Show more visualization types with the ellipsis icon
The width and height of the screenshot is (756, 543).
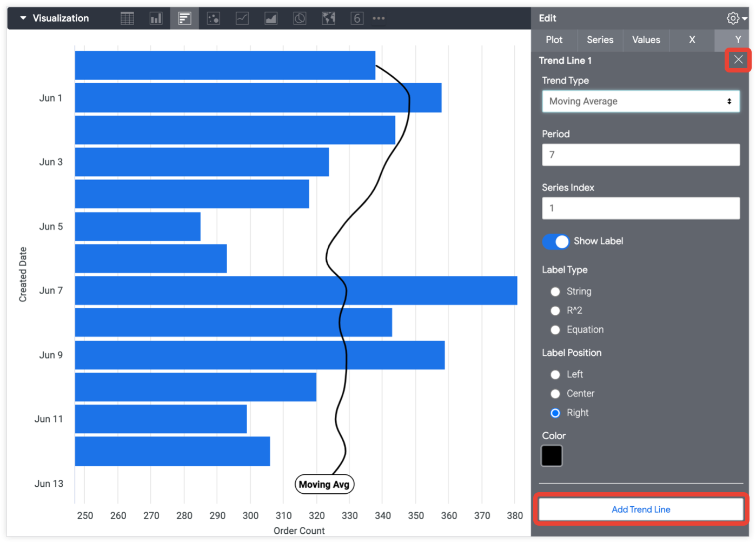click(x=379, y=18)
